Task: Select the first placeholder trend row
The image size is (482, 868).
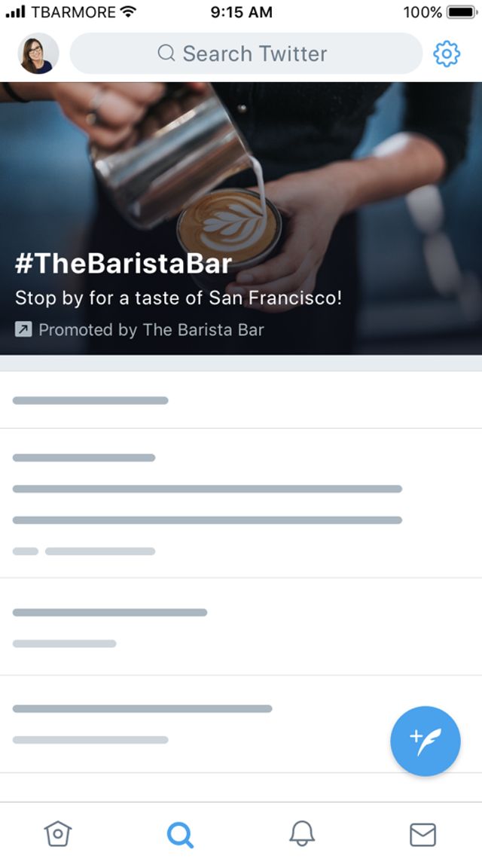Action: (x=241, y=400)
